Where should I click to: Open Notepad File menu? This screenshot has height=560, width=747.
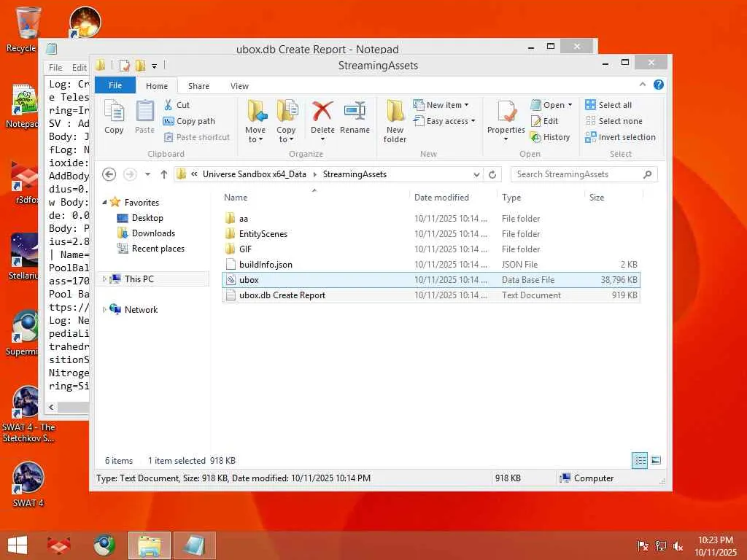[x=55, y=68]
